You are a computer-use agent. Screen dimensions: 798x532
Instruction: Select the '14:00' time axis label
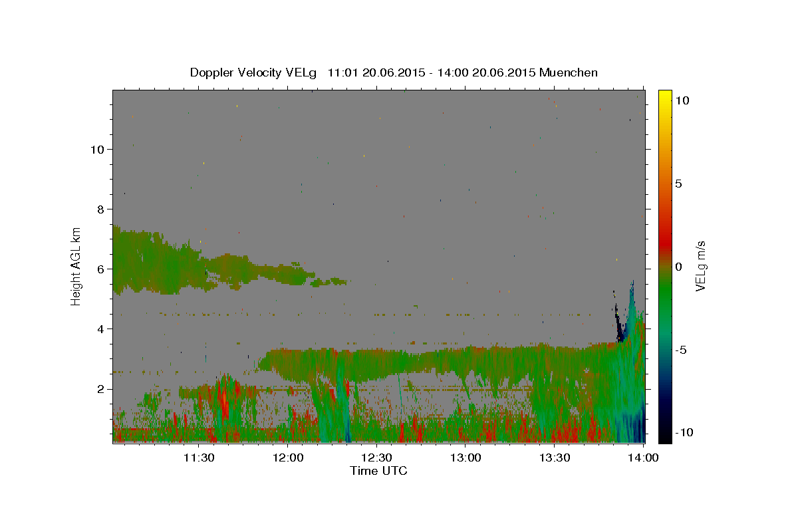pos(644,458)
